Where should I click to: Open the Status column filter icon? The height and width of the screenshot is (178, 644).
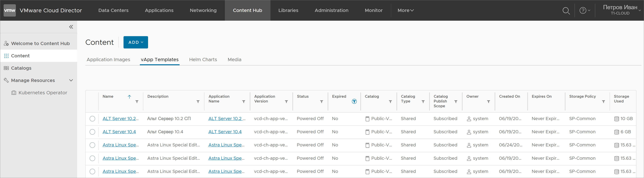[322, 101]
